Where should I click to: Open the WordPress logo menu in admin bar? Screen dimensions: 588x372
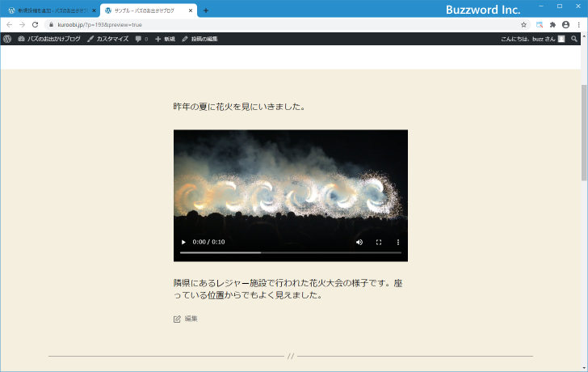(7, 39)
